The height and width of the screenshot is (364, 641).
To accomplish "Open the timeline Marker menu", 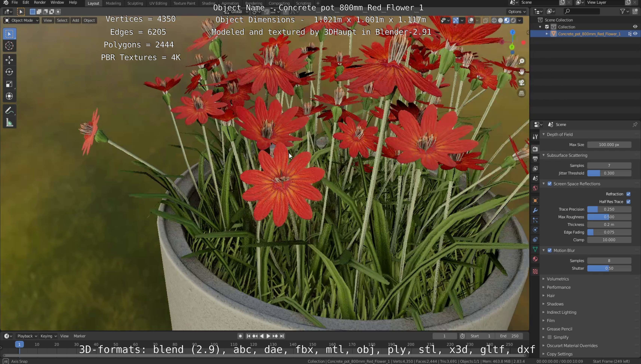I will pyautogui.click(x=79, y=336).
